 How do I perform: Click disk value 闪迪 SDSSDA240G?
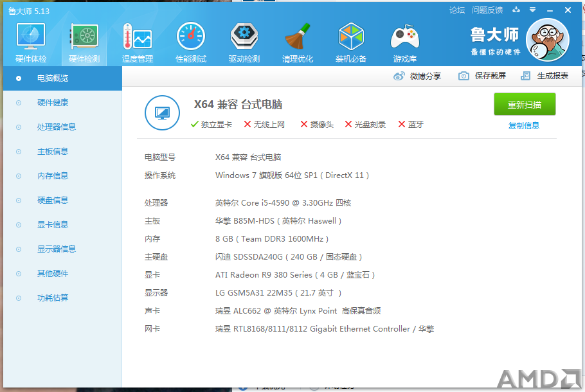[289, 257]
